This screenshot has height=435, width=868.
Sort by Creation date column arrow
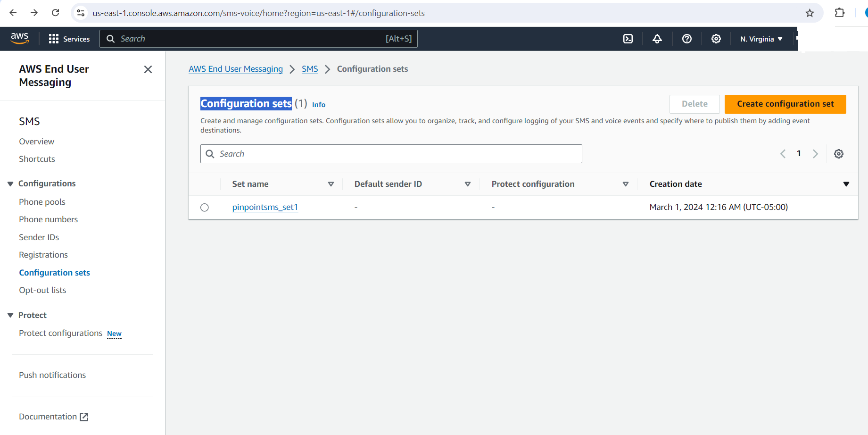pyautogui.click(x=846, y=184)
